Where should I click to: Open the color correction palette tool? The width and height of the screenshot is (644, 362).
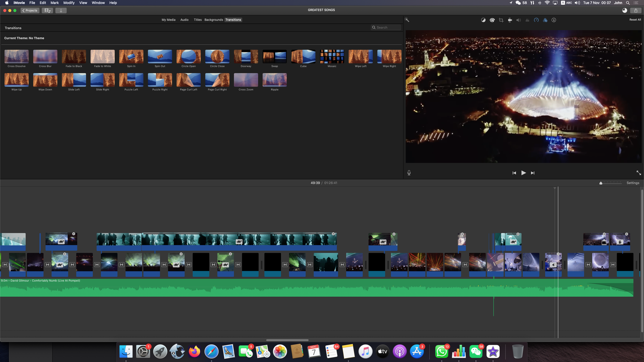click(x=492, y=20)
